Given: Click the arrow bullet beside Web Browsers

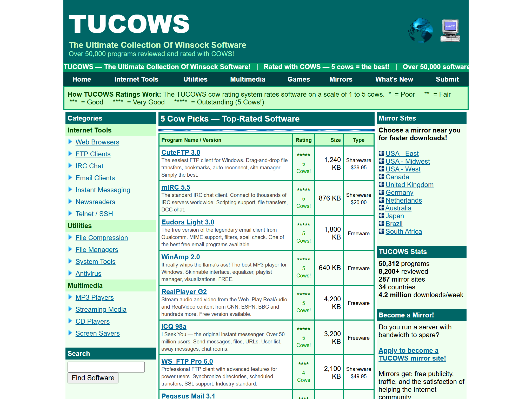Looking at the screenshot, I should coord(70,142).
